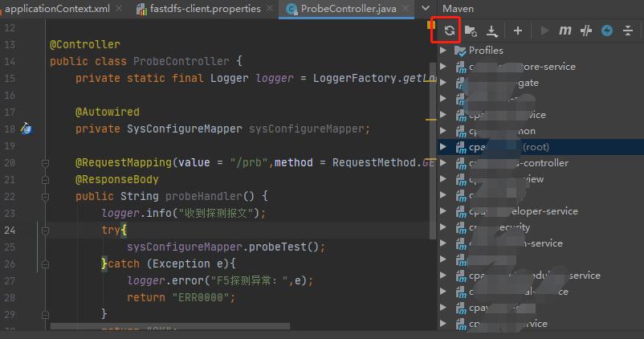Click the Maven tool window title

458,9
